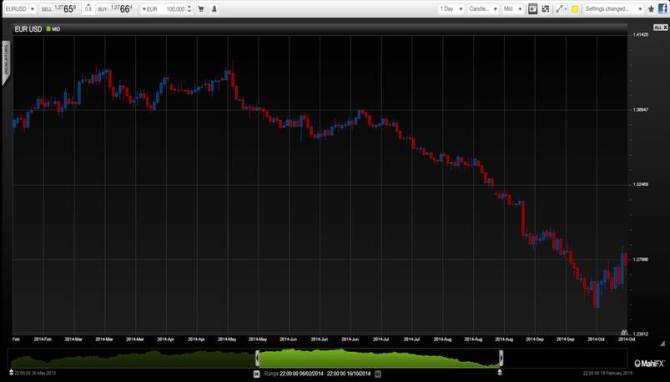Open the left side collapsed panel tab
Screen dimensions: 670x382
[x=6, y=62]
